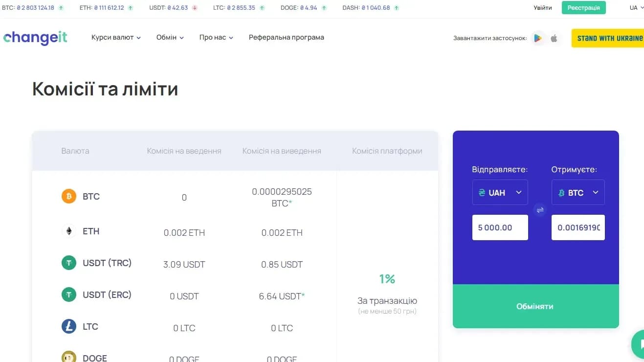Open the Google Play app download icon
The image size is (644, 362).
538,38
